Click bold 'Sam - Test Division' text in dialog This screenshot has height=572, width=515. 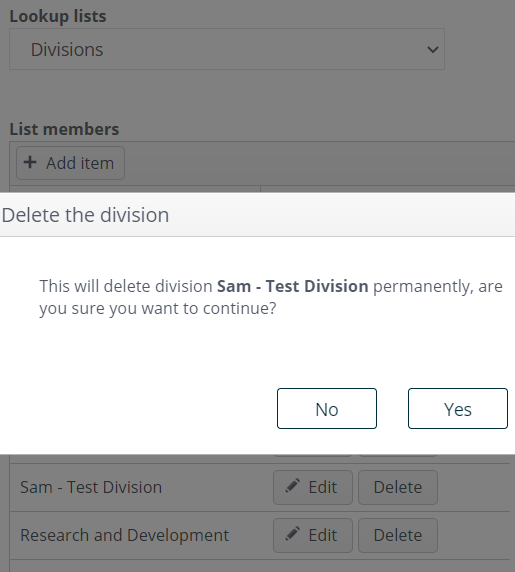coord(293,286)
